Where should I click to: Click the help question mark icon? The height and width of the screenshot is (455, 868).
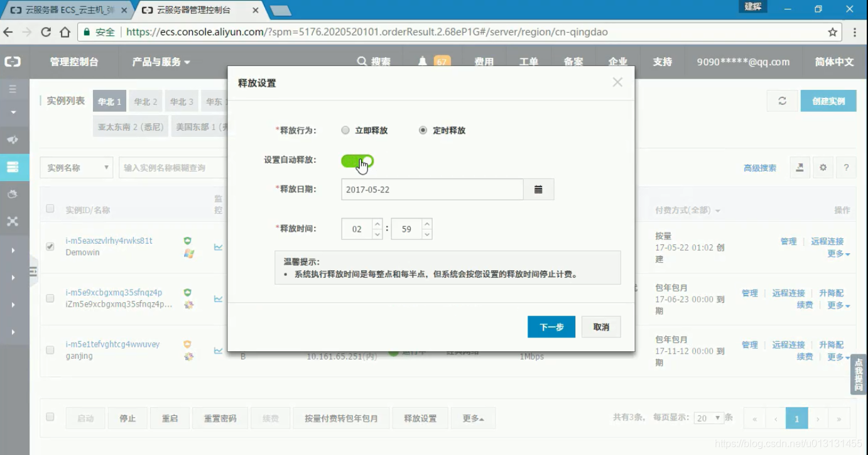(846, 167)
